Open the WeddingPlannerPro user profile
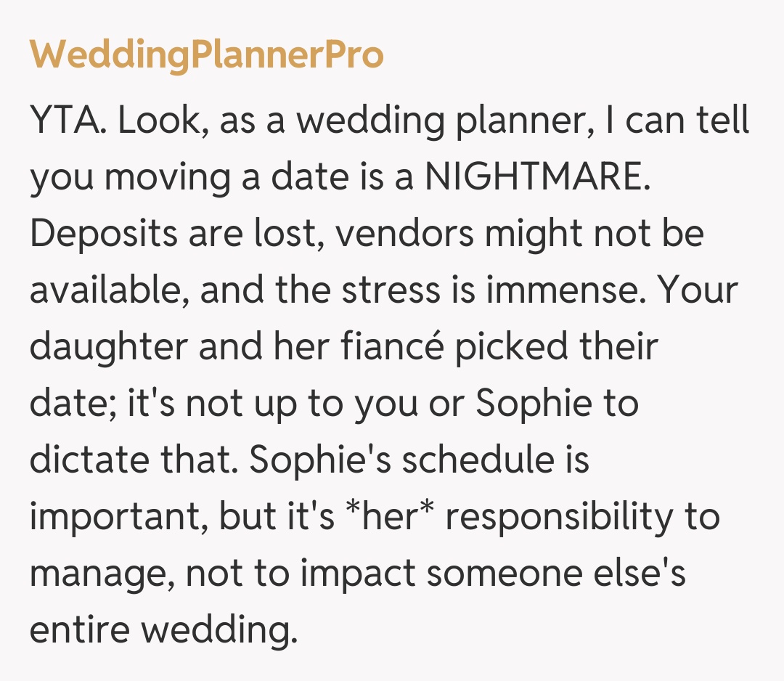 (x=206, y=56)
